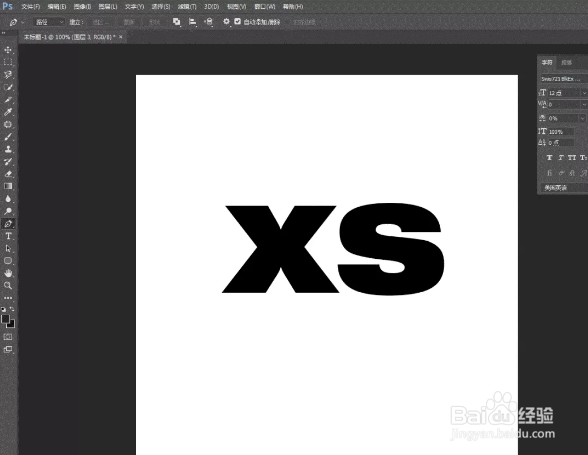Image resolution: width=588 pixels, height=455 pixels.
Task: Select the Zoom tool
Action: [x=8, y=285]
